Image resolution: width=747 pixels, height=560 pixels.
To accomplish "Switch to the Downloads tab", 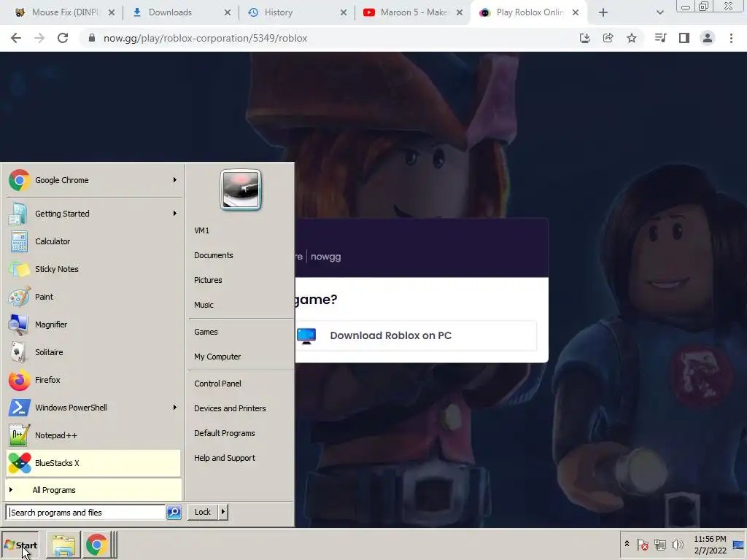I will [x=181, y=12].
